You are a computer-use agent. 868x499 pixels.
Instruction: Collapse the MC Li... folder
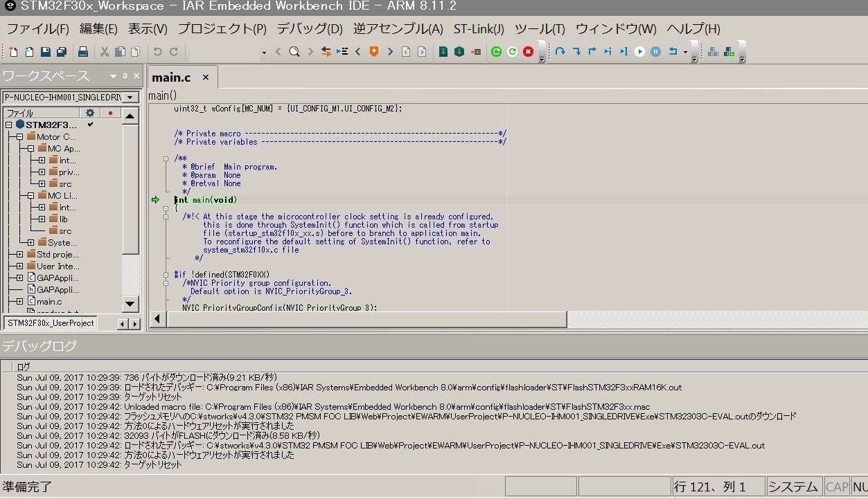[x=31, y=195]
